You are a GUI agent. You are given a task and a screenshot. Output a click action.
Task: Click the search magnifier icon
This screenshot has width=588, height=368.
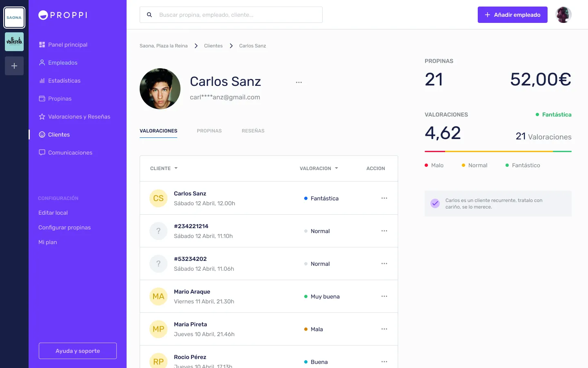point(149,15)
